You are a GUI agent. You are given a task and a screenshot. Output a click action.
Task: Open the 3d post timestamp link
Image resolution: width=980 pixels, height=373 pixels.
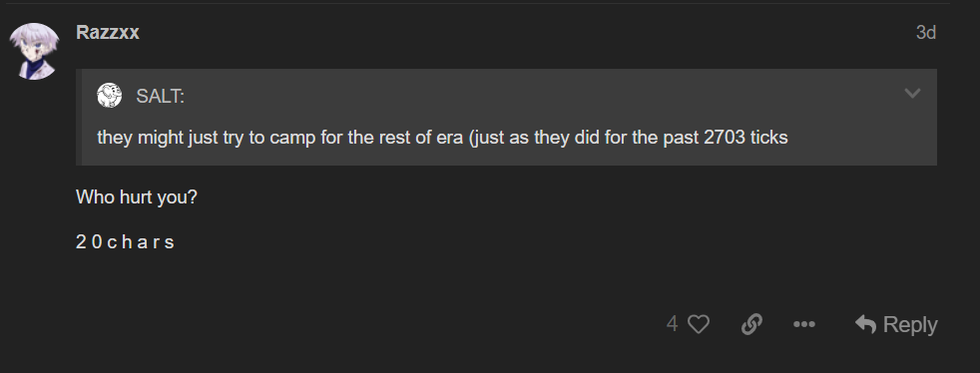926,33
